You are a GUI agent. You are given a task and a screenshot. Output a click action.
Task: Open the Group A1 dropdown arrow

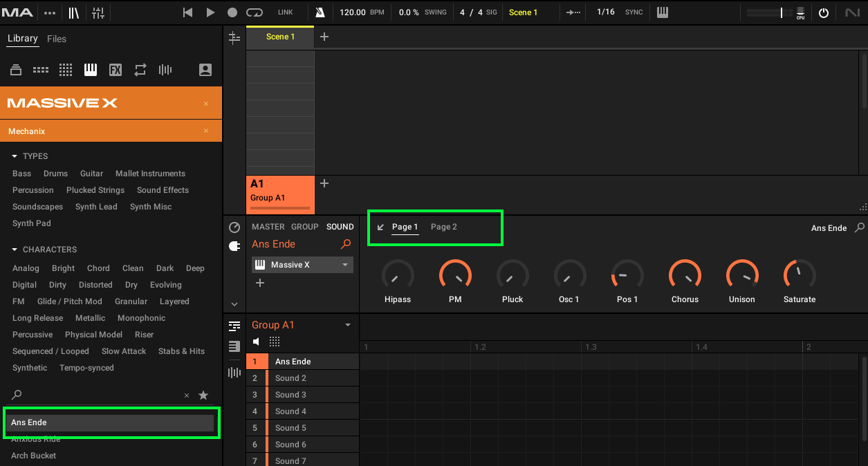coord(348,325)
